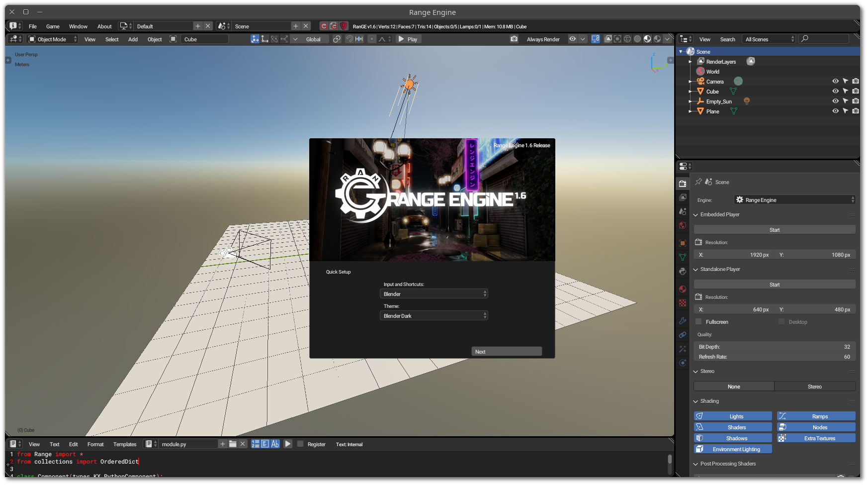868x485 pixels.
Task: Toggle the Lights shading option
Action: [x=733, y=416]
